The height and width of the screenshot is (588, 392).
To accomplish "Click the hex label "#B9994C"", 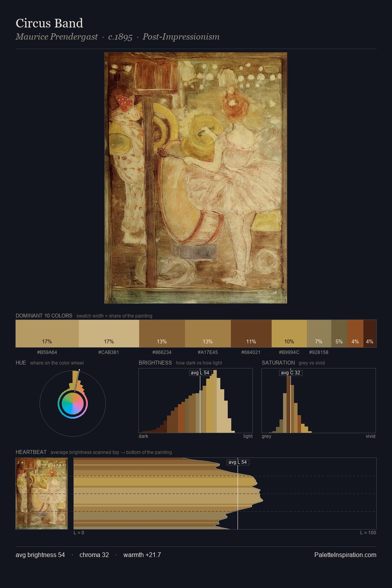I will pyautogui.click(x=289, y=352).
